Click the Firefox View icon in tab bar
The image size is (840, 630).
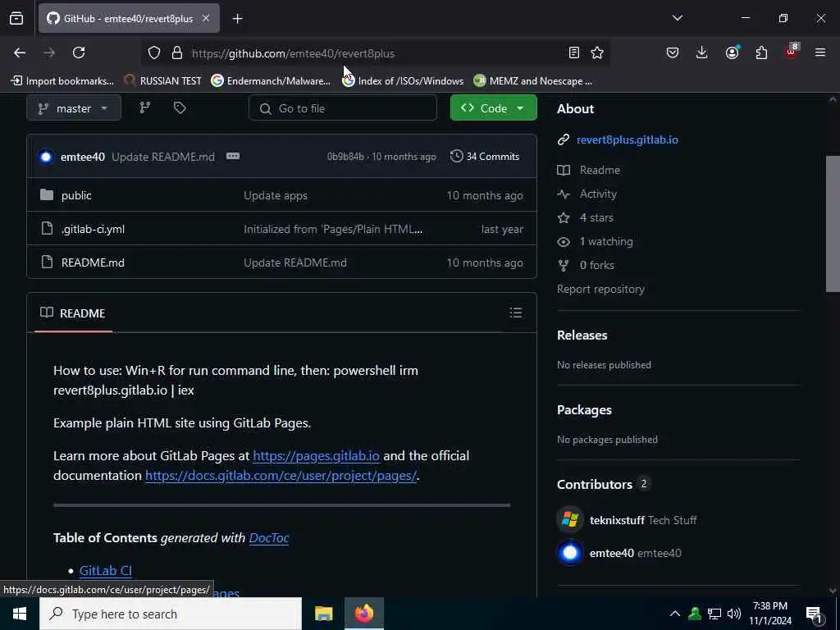16,19
